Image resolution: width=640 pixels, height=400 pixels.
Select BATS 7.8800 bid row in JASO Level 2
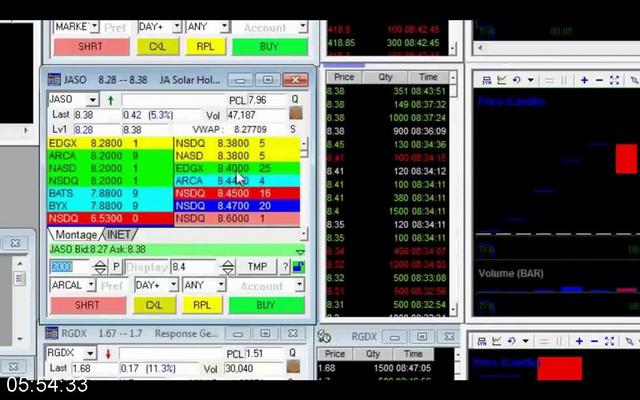(110, 193)
